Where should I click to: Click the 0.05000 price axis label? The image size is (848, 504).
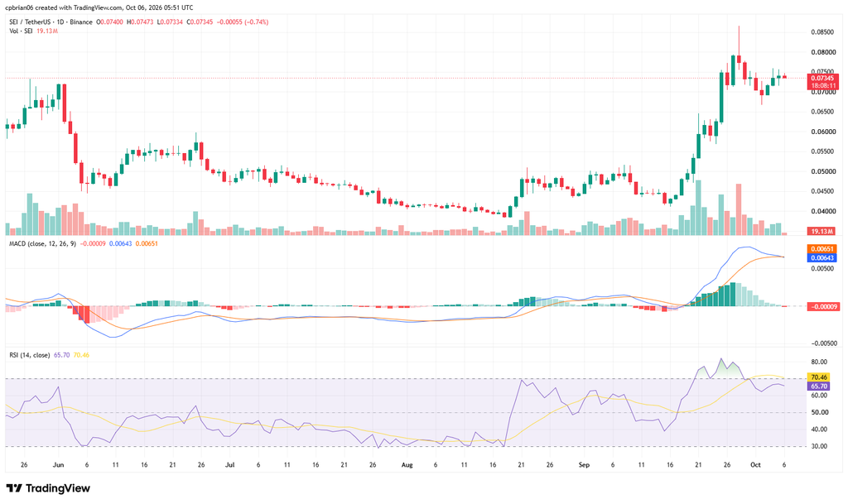point(822,172)
